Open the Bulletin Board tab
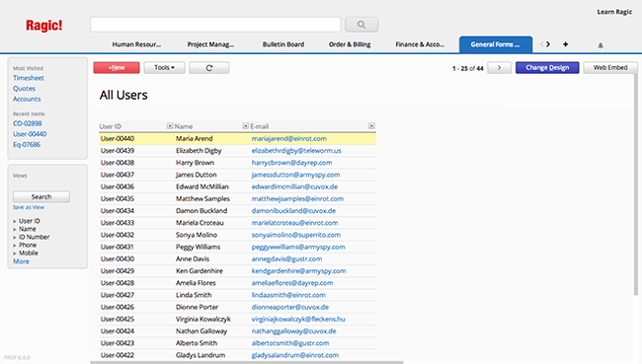The height and width of the screenshot is (364, 642). [x=283, y=44]
